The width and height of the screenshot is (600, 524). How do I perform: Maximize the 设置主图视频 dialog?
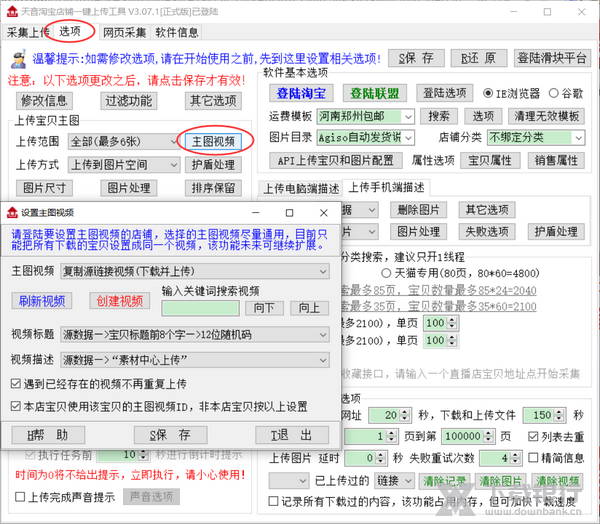click(x=290, y=213)
